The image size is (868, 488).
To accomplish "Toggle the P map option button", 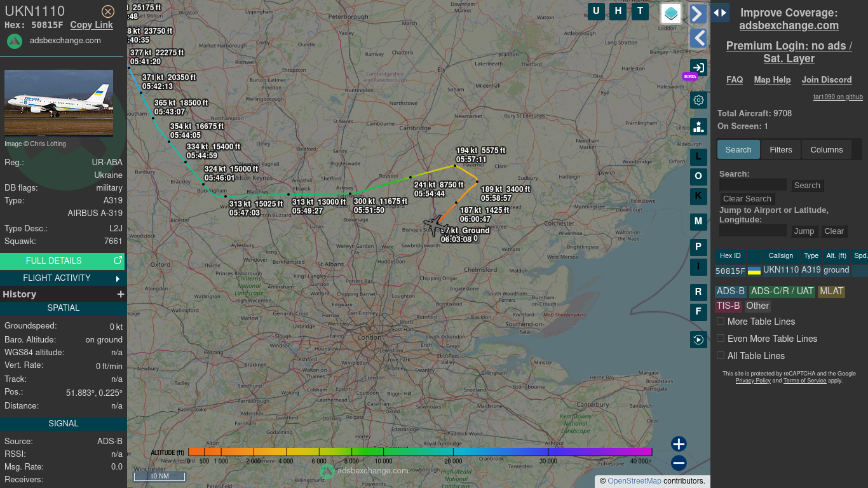I will (x=698, y=247).
